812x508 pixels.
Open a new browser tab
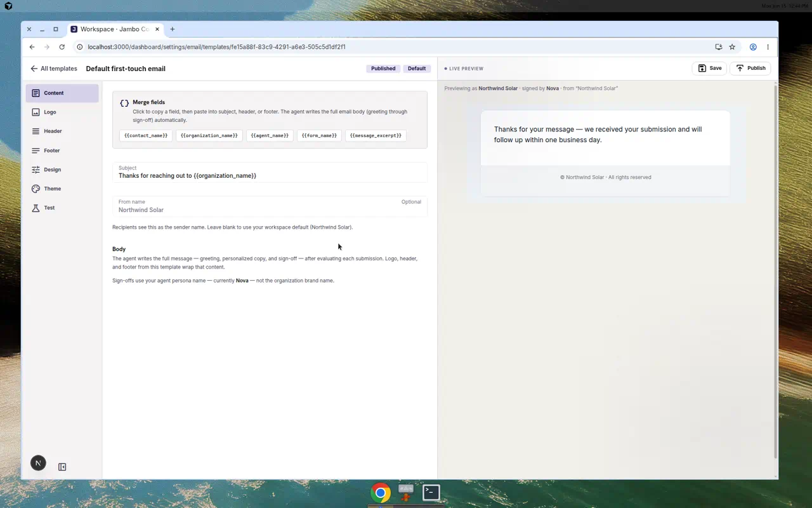point(172,29)
